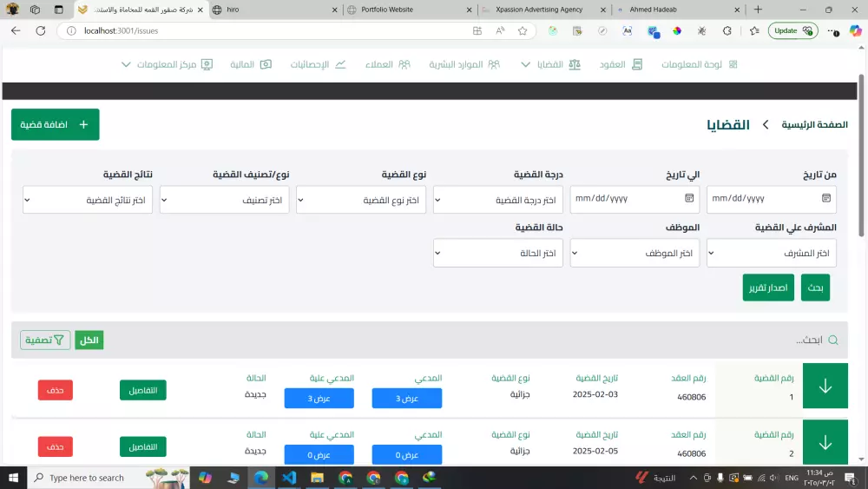Click the green بحث button
Viewport: 868px width, 489px height.
point(815,287)
